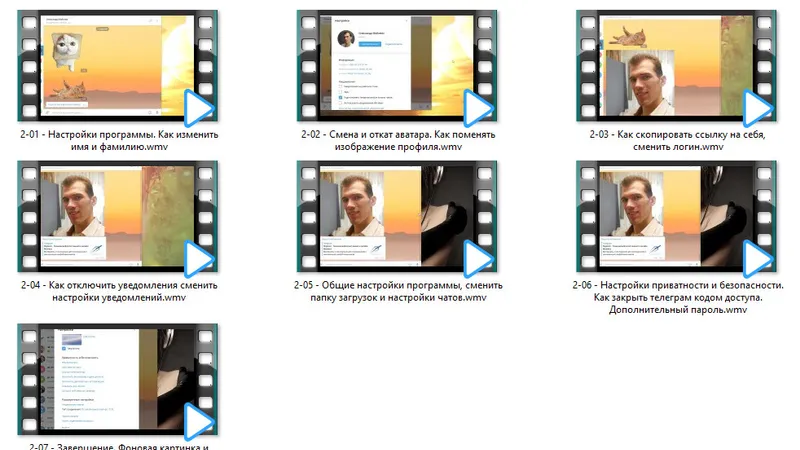Open video thumbnail 2-06 privacy settings
Image resolution: width=800 pixels, height=450 pixels.
click(x=677, y=216)
